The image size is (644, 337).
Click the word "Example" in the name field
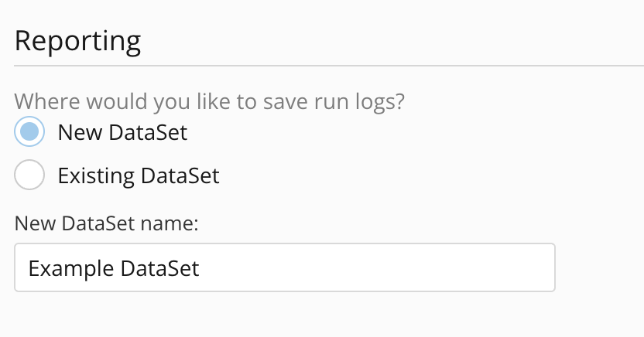tap(70, 268)
